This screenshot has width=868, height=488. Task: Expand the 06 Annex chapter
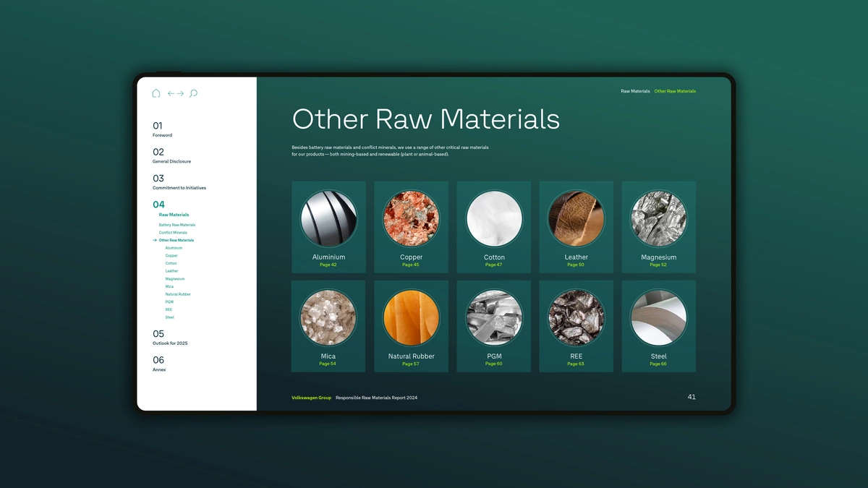point(159,364)
